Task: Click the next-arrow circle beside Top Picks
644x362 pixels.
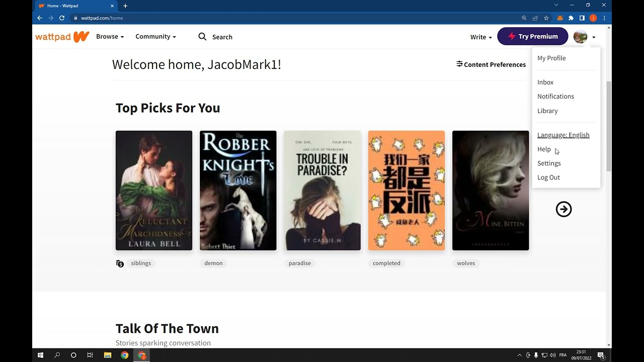Action: point(563,209)
